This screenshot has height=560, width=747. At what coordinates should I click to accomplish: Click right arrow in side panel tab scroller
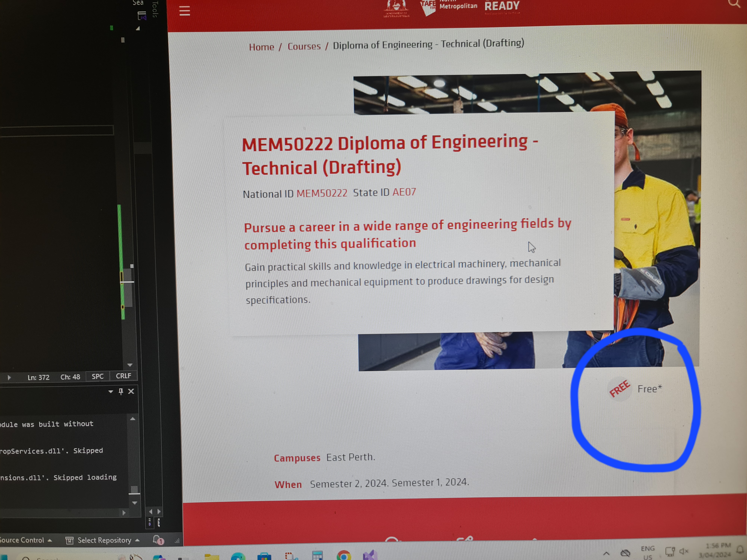pos(159,511)
